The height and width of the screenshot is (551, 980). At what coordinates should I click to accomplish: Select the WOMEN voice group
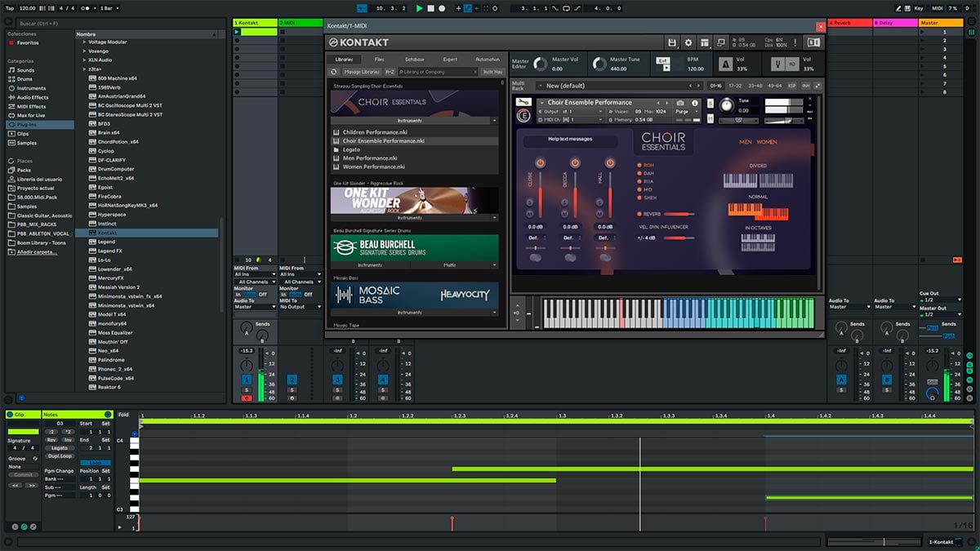[767, 142]
